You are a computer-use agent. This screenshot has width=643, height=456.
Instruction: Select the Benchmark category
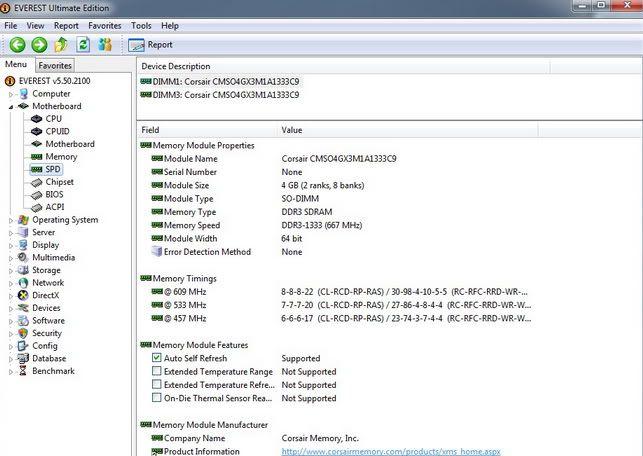pos(53,371)
